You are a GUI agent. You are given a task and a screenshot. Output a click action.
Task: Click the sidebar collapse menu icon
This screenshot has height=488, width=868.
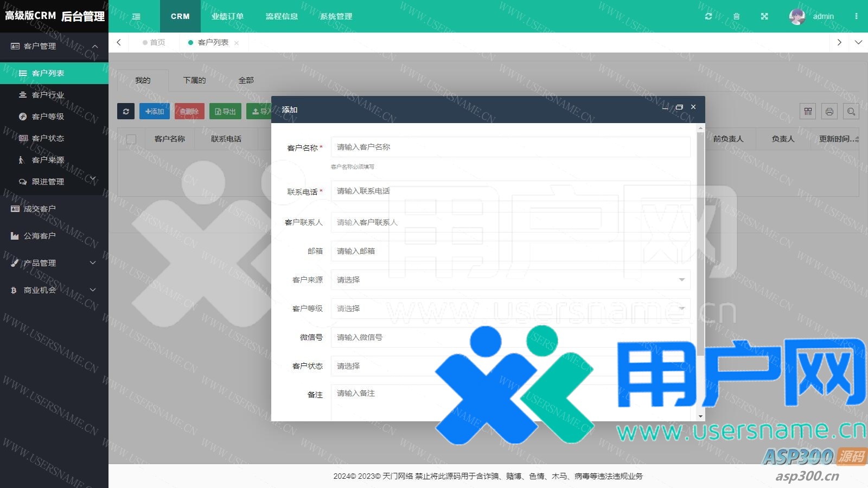pos(136,16)
